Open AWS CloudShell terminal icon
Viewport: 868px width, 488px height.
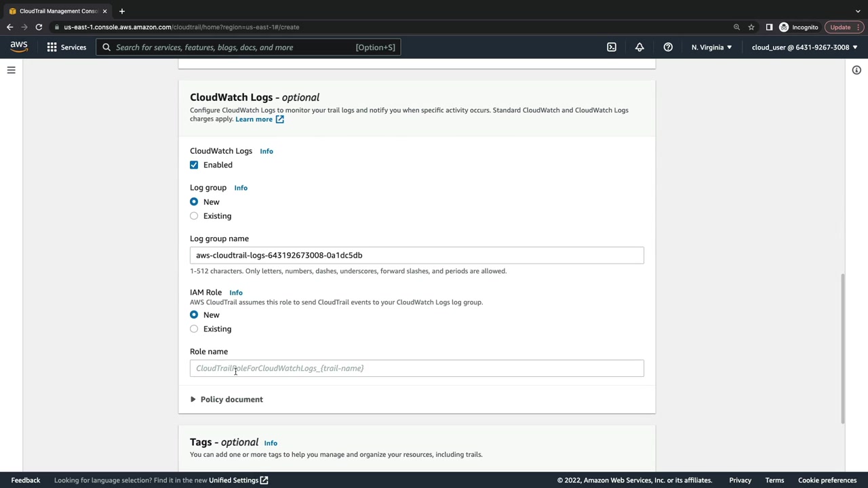click(x=612, y=47)
